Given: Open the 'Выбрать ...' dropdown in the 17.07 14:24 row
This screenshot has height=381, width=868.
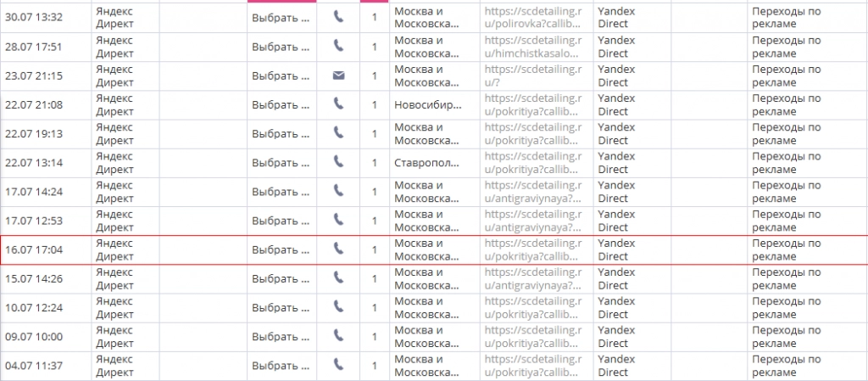Looking at the screenshot, I should click(x=281, y=192).
